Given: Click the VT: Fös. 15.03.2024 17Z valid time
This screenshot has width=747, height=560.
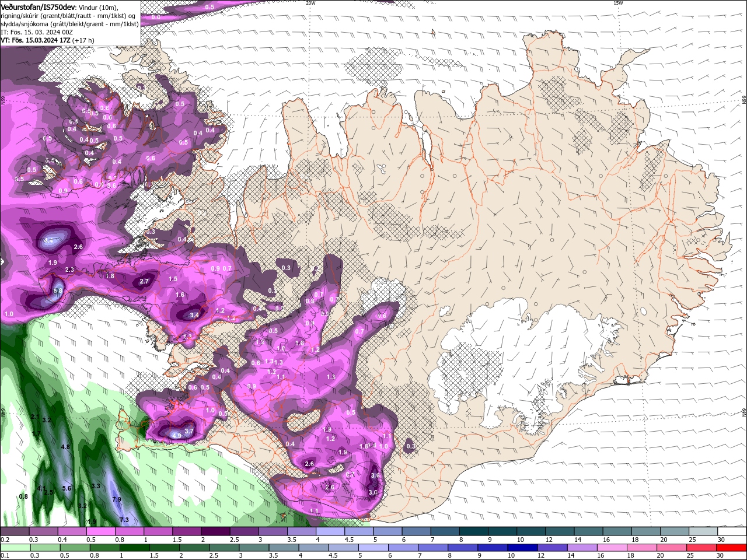Looking at the screenshot, I should click(x=36, y=40).
